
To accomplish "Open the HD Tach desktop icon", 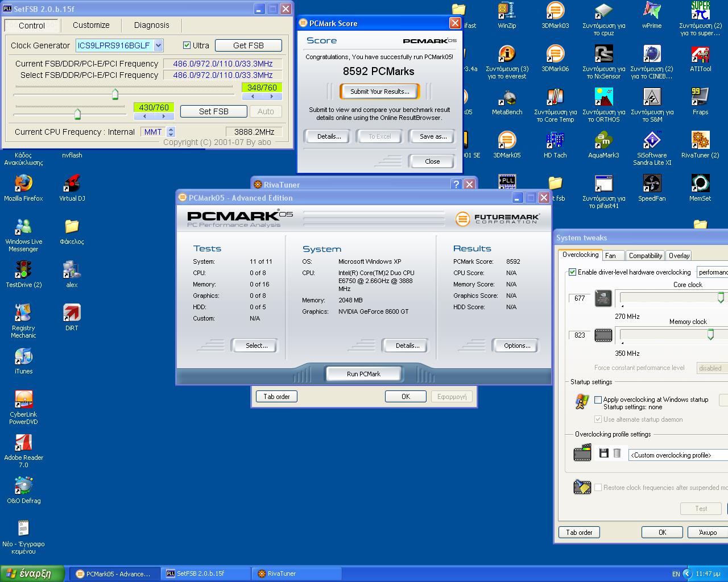I will [555, 145].
